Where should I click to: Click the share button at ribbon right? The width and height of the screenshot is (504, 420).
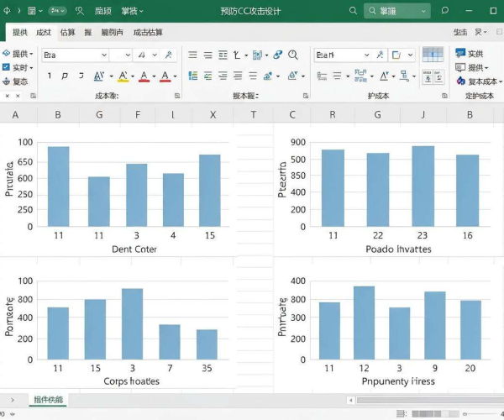click(460, 32)
